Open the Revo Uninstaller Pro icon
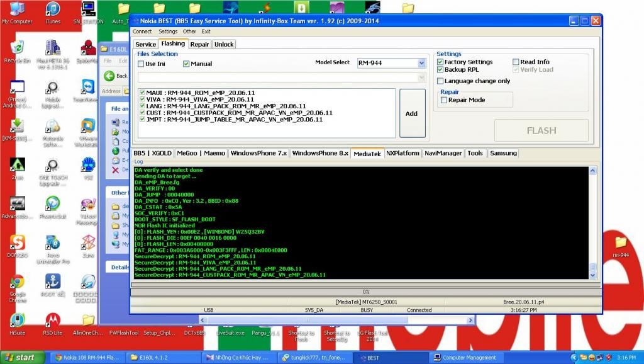The width and height of the screenshot is (644, 364). 53,249
